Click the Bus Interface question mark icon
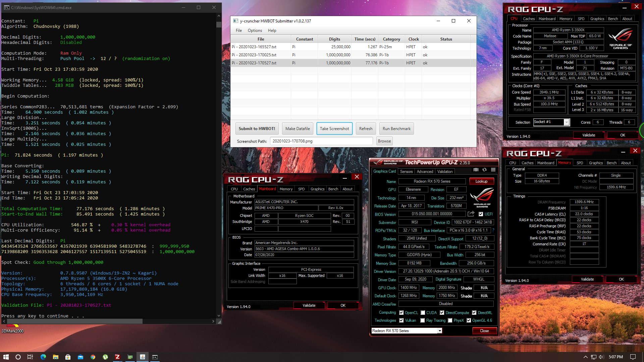The height and width of the screenshot is (362, 644). pos(493,230)
